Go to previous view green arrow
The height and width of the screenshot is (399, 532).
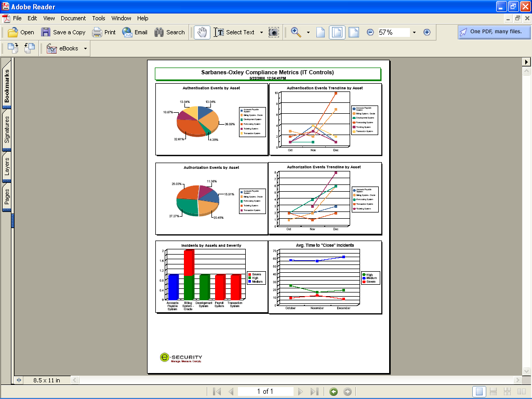tap(334, 392)
